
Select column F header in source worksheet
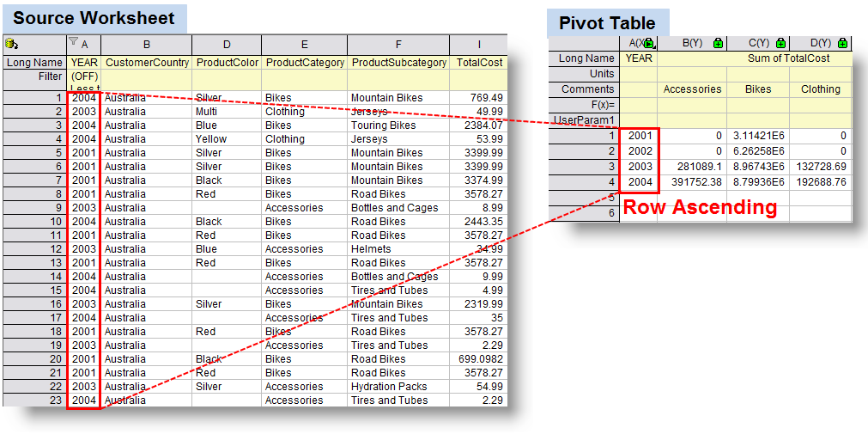point(398,44)
